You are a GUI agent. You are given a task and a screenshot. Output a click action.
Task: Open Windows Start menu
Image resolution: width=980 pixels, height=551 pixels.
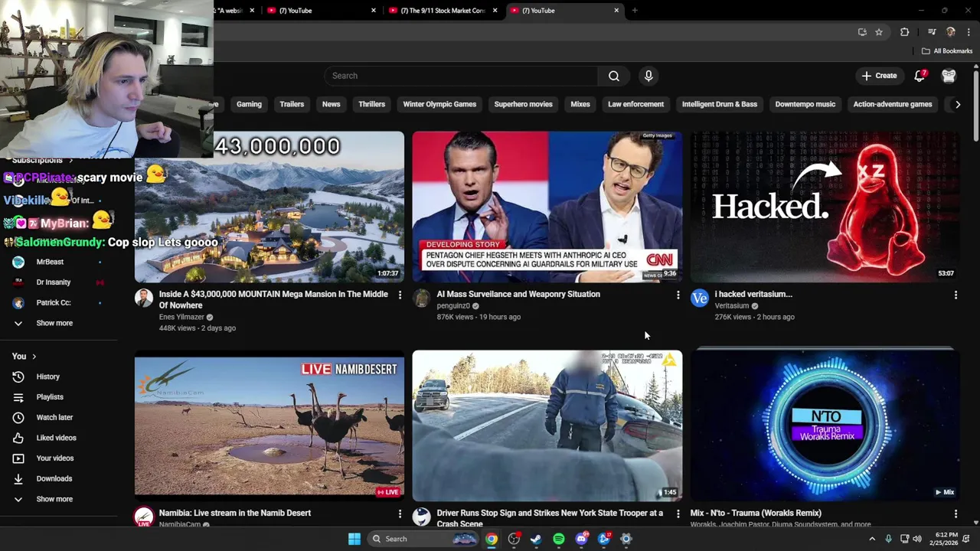(354, 539)
